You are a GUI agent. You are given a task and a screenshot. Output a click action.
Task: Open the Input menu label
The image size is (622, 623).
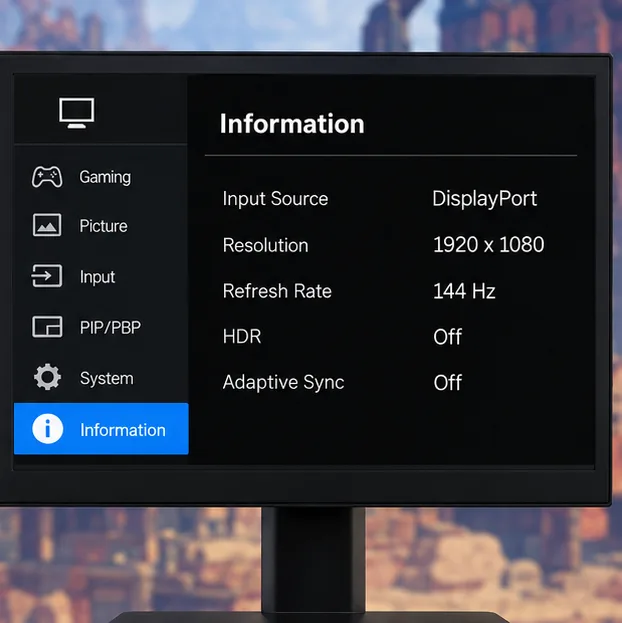(x=97, y=277)
